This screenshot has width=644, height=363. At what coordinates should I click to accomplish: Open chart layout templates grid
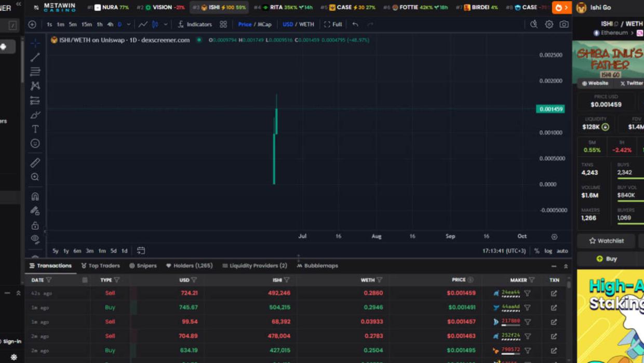coord(223,24)
